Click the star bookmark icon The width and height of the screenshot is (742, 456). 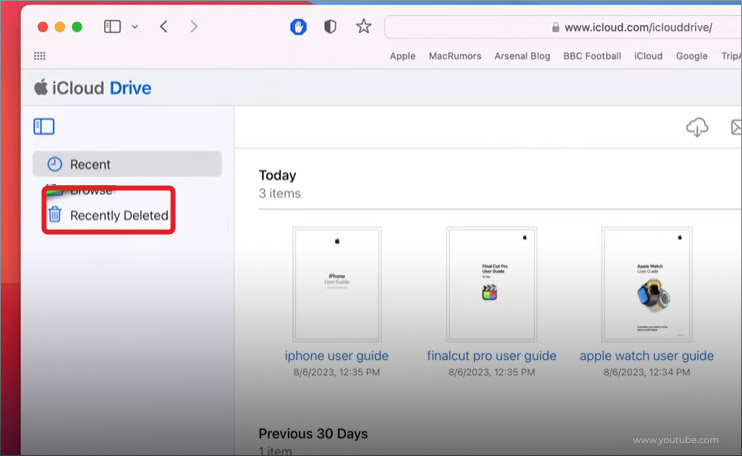pyautogui.click(x=363, y=26)
